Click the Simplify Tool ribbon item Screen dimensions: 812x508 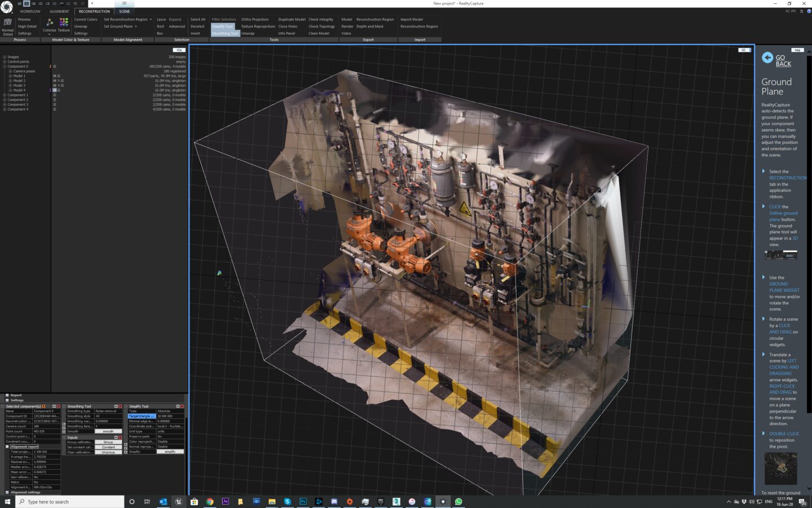tap(222, 27)
